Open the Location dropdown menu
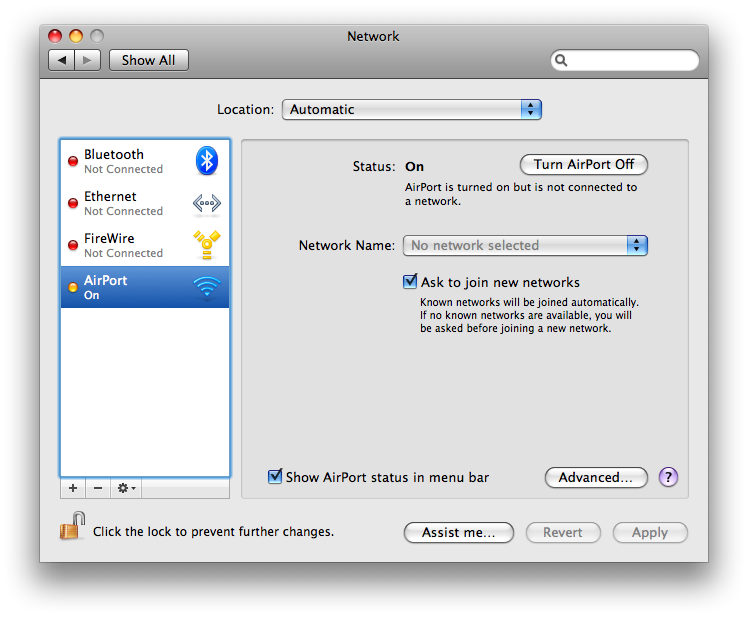 click(411, 109)
